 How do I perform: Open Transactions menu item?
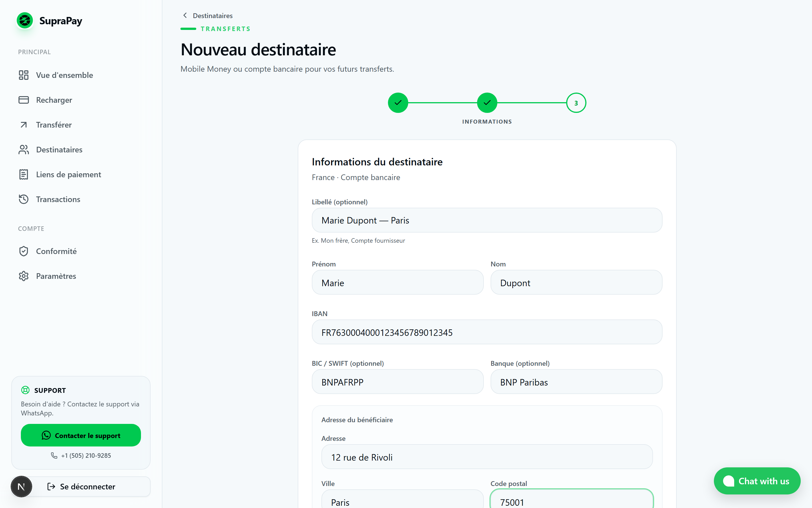[x=81, y=199]
